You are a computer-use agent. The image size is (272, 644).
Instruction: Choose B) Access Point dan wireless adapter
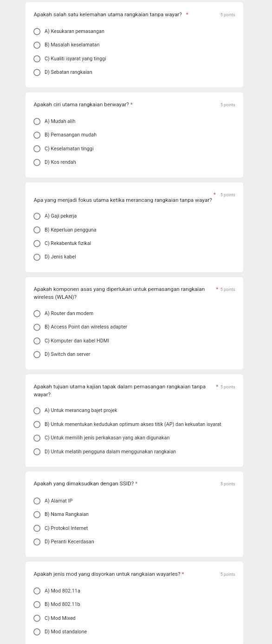pos(37,327)
